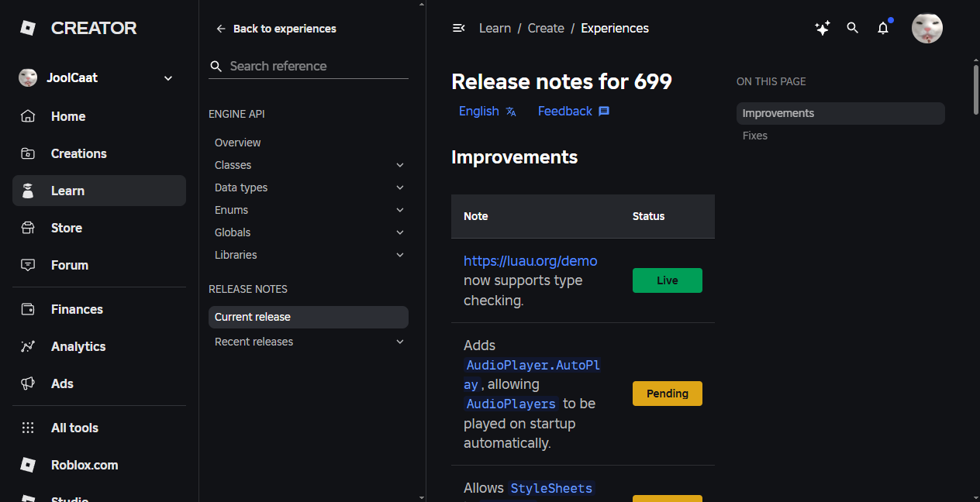Expand the Libraries section chevron
The height and width of the screenshot is (502, 980).
400,255
